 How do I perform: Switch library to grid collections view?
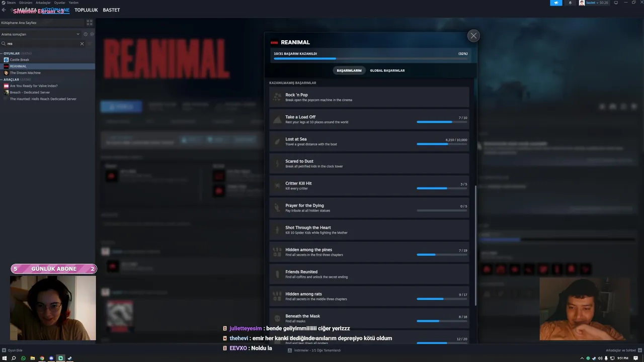pos(90,23)
